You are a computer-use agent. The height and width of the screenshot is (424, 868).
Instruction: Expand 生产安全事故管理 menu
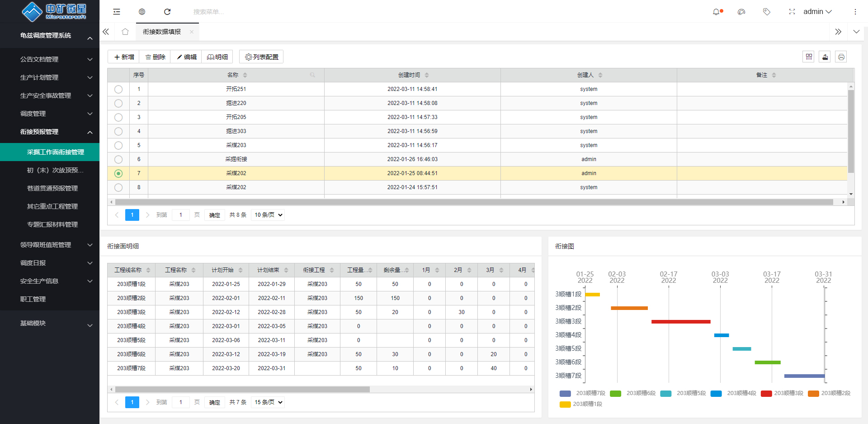coord(50,95)
